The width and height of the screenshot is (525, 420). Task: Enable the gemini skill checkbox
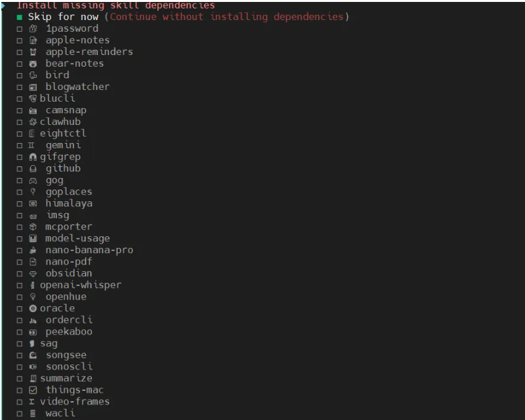pyautogui.click(x=19, y=146)
